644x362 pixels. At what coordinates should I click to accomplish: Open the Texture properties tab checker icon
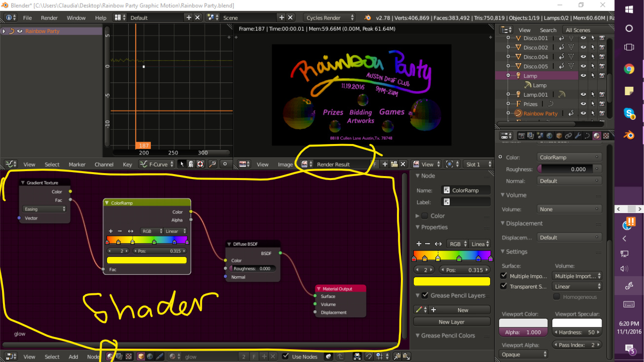point(606,136)
